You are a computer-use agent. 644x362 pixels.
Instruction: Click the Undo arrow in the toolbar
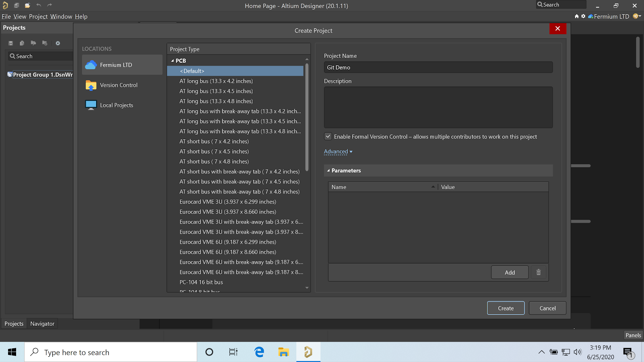[x=38, y=5]
